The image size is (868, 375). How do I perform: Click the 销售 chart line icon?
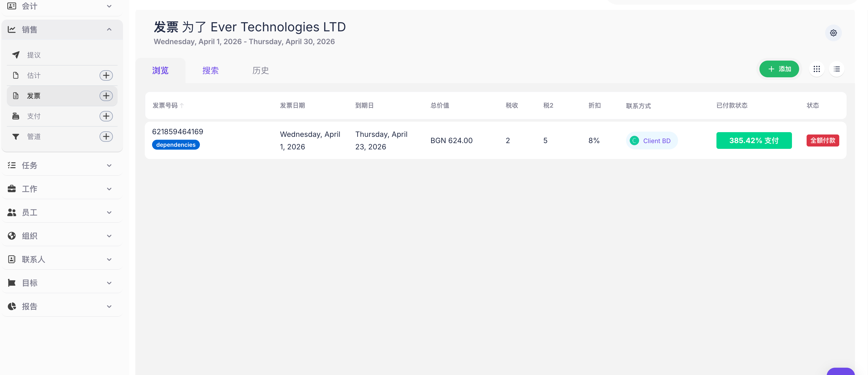pos(12,30)
